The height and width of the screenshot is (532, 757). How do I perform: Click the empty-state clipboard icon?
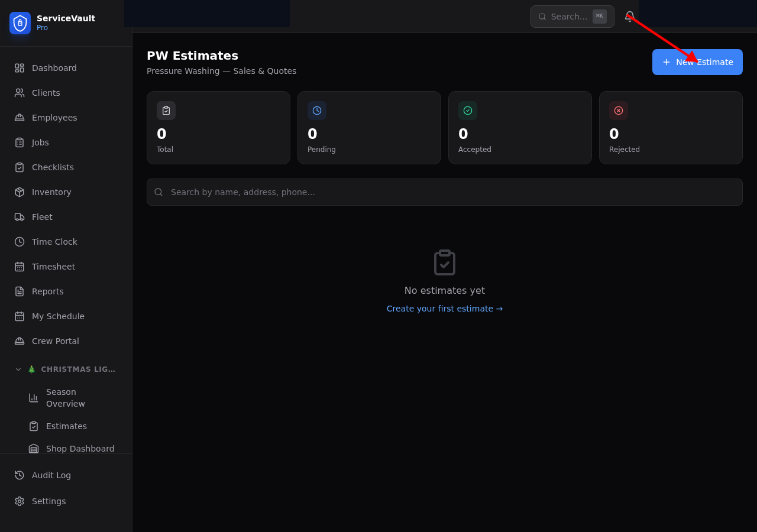coord(445,262)
